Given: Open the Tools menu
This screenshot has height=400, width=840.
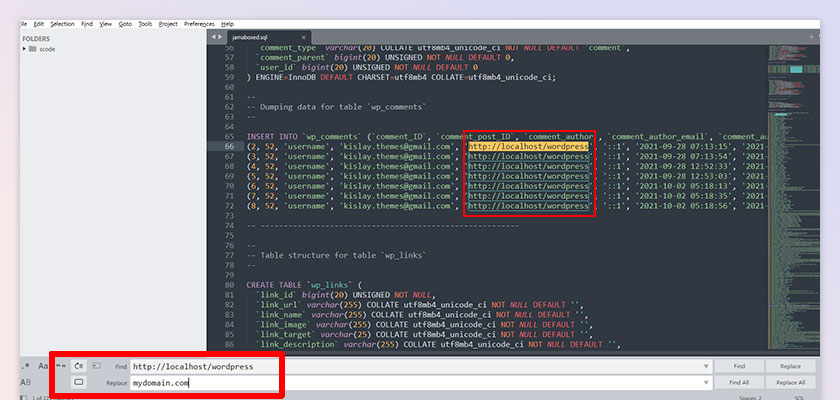Looking at the screenshot, I should tap(145, 24).
